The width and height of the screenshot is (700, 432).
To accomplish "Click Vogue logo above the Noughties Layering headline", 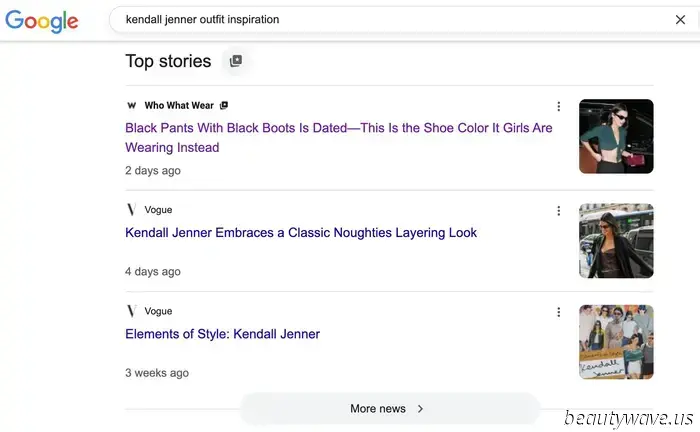I will pyautogui.click(x=131, y=210).
